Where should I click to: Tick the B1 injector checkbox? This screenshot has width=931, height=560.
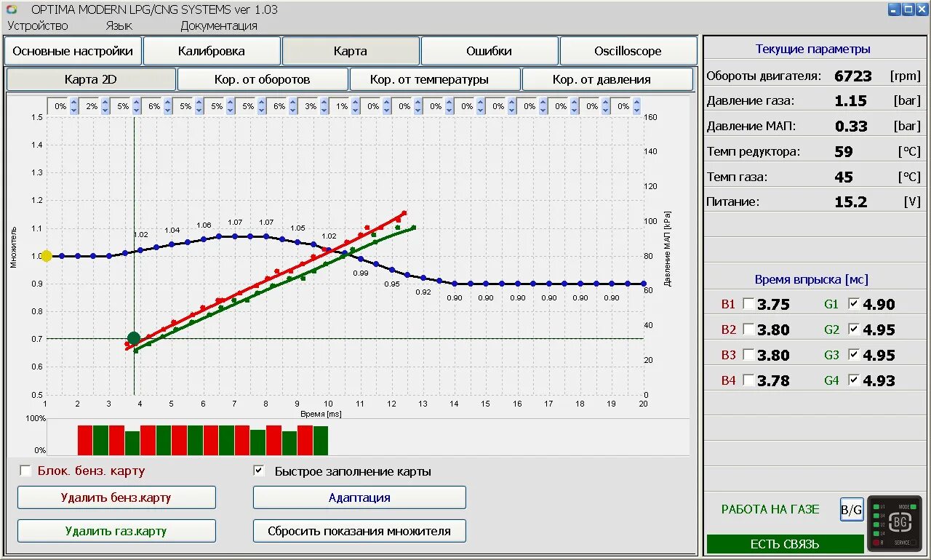748,304
